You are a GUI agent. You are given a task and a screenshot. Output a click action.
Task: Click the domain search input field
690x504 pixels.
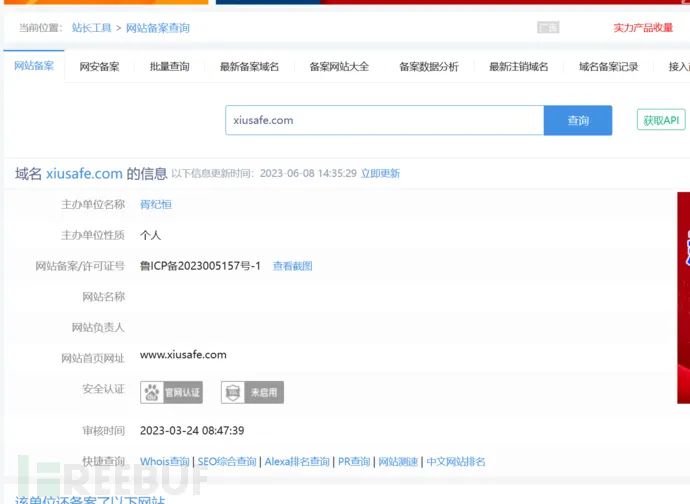click(384, 121)
